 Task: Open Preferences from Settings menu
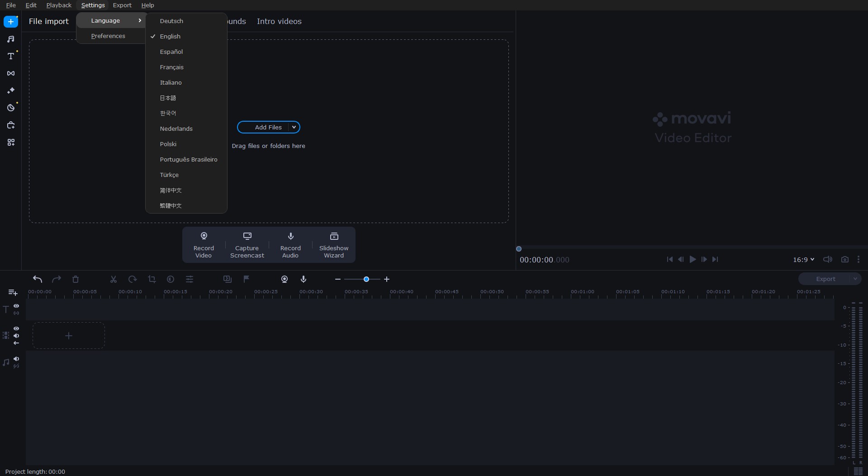click(108, 36)
